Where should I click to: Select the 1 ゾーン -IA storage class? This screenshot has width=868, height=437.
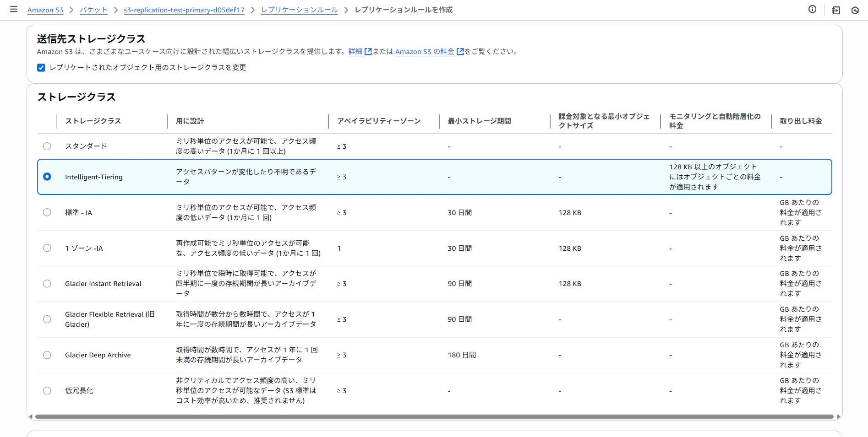(x=47, y=248)
